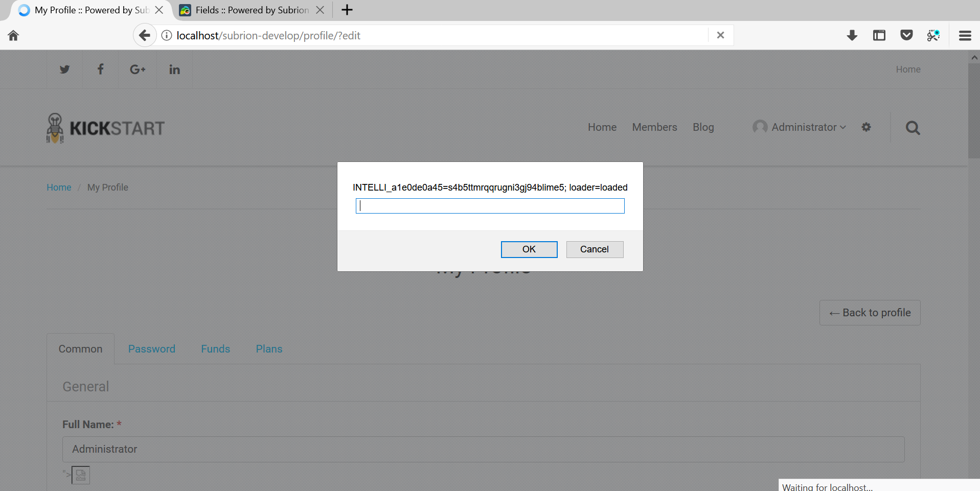
Task: Select the Funds tab
Action: [215, 348]
